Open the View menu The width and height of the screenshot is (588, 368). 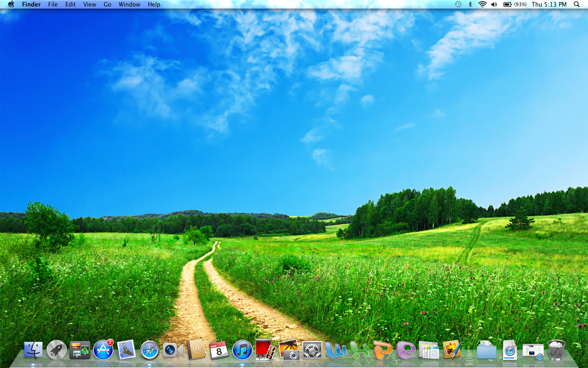coord(89,4)
